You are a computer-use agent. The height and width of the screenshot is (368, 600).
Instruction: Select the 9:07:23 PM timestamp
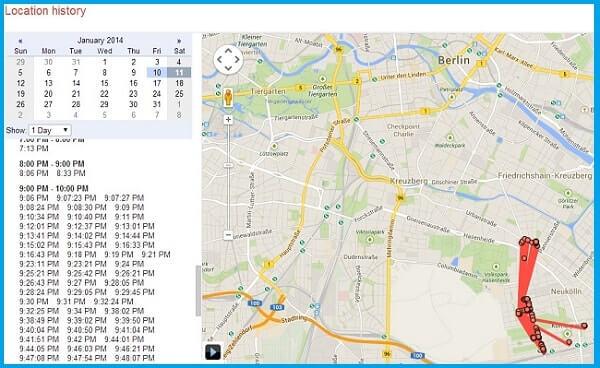click(x=77, y=198)
